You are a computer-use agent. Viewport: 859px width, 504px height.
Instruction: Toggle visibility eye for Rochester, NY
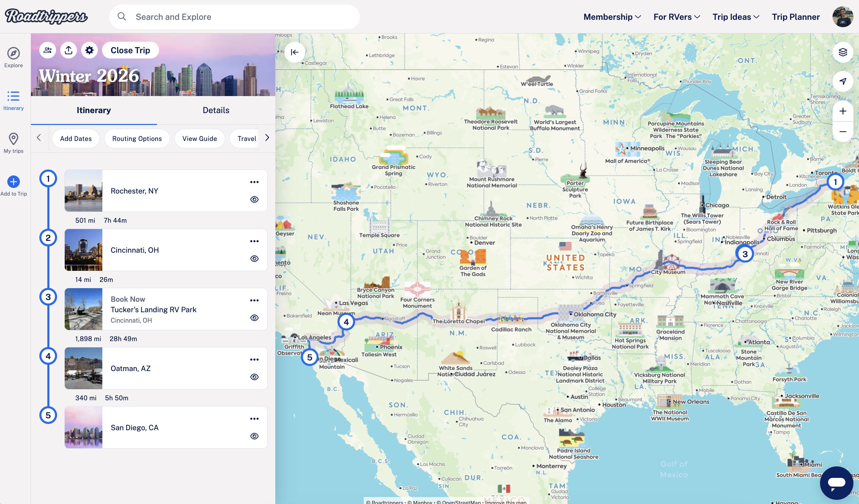254,199
